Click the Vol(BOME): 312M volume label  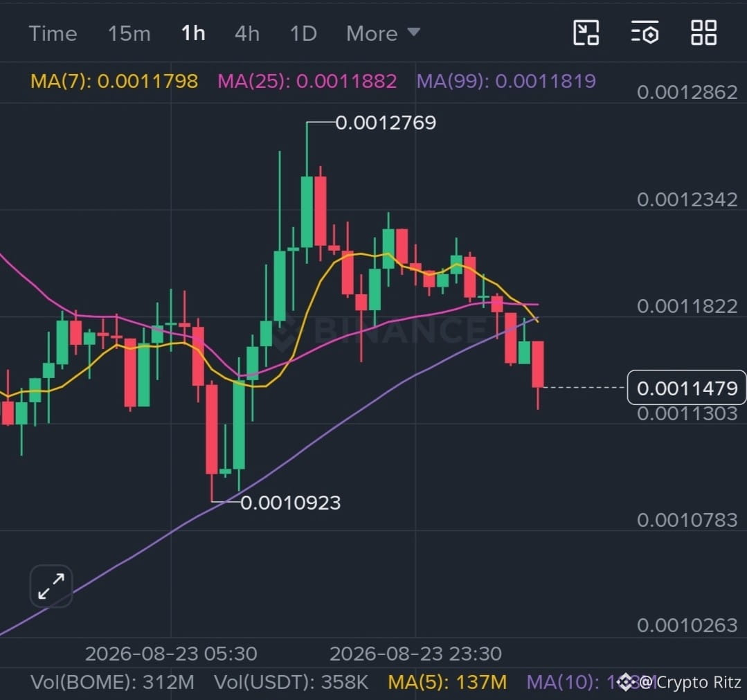(112, 683)
